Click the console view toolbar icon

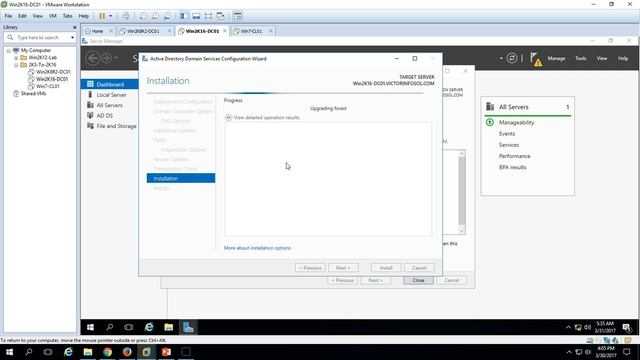[x=238, y=16]
